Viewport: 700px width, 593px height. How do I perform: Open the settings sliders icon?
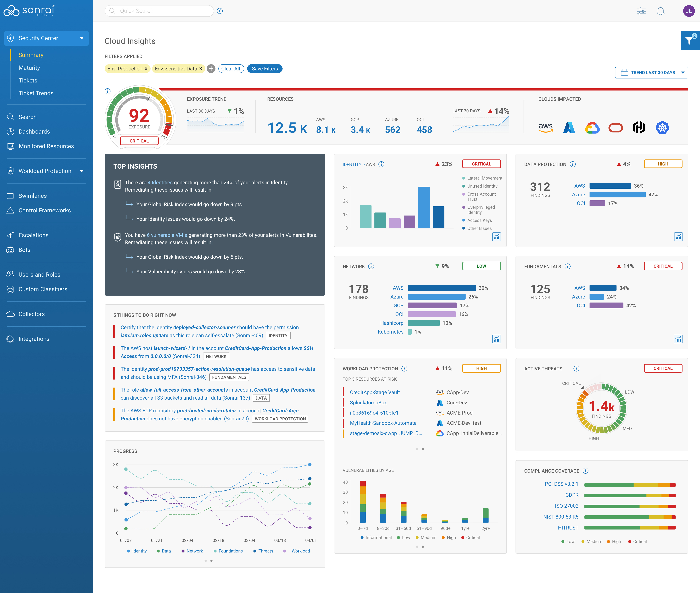(x=641, y=11)
